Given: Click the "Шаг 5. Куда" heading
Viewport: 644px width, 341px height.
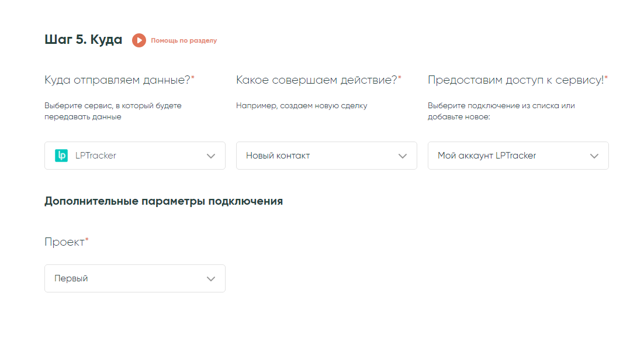Looking at the screenshot, I should (x=83, y=40).
